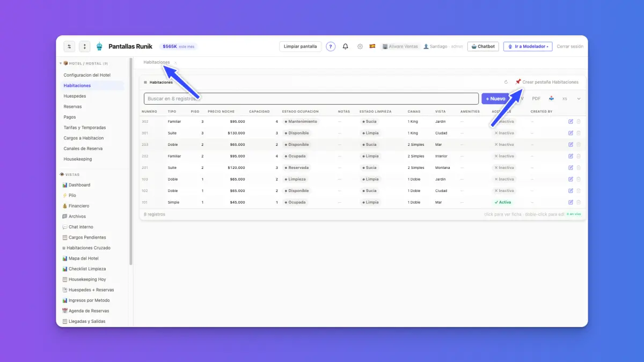The image size is (644, 362).
Task: Open the Chatbot button
Action: pos(483,47)
